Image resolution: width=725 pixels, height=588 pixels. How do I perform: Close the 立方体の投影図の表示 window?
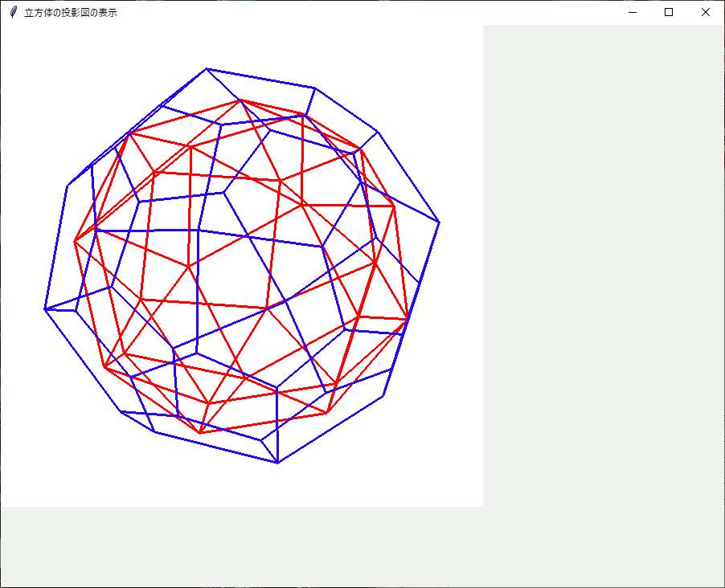(706, 13)
